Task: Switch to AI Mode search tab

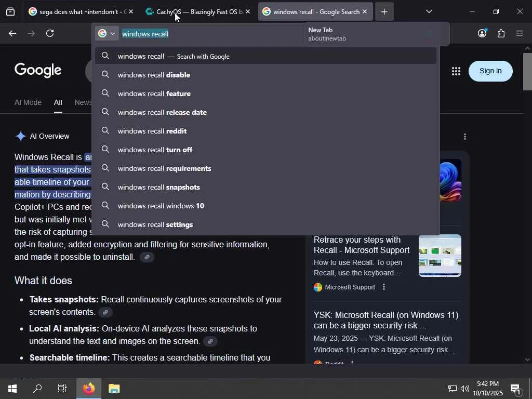Action: (28, 102)
